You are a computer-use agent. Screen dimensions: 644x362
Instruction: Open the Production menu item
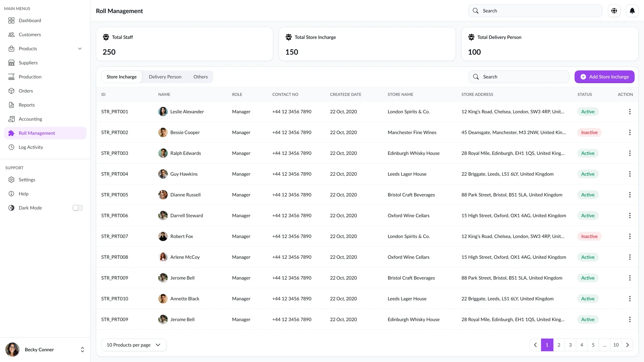pos(30,77)
